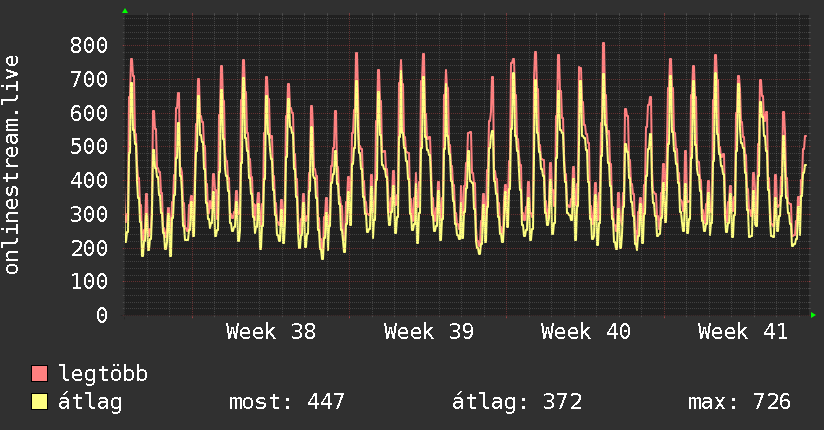
Task: Click the 300 y-axis label
Action: point(89,214)
